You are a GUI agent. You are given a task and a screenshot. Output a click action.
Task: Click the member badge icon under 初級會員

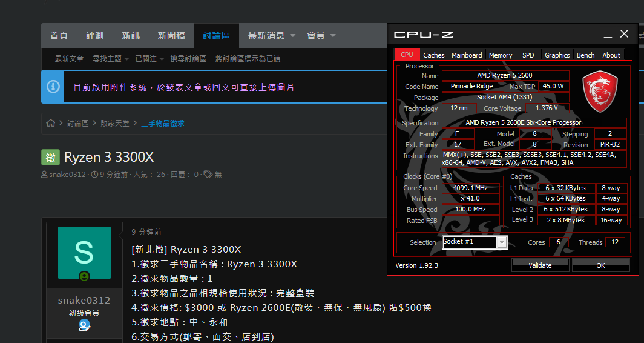coord(84,325)
